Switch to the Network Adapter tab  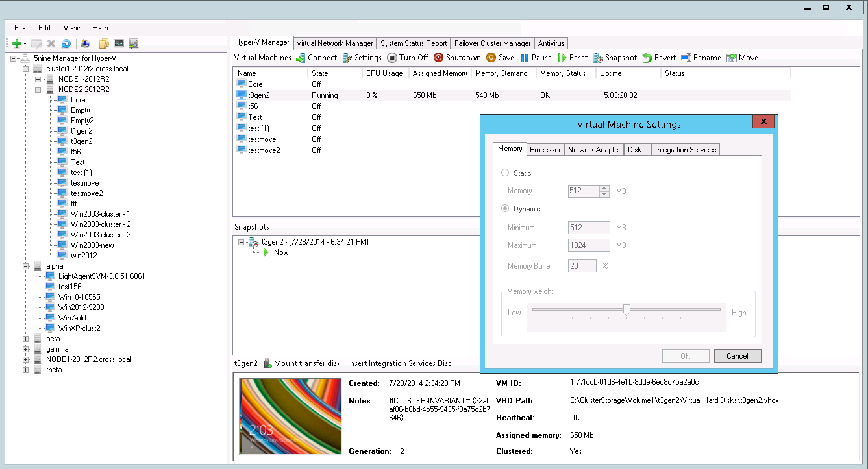pos(594,150)
